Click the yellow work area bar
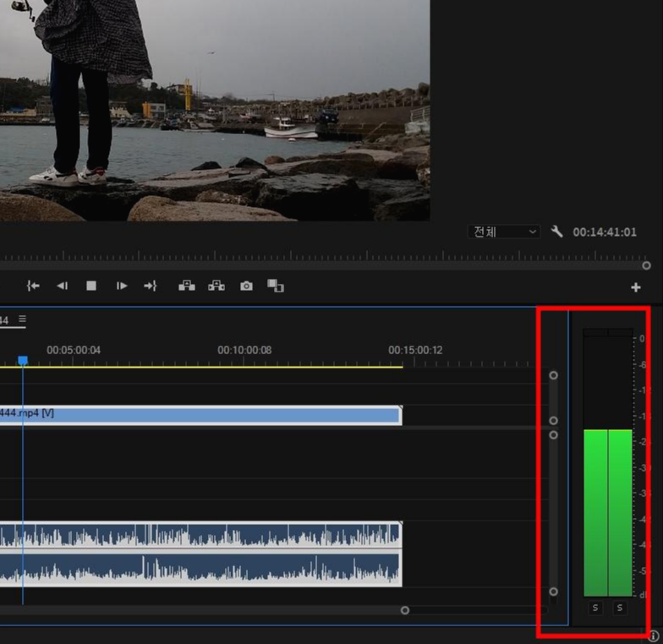Screen dimensions: 663x644 (x=201, y=367)
